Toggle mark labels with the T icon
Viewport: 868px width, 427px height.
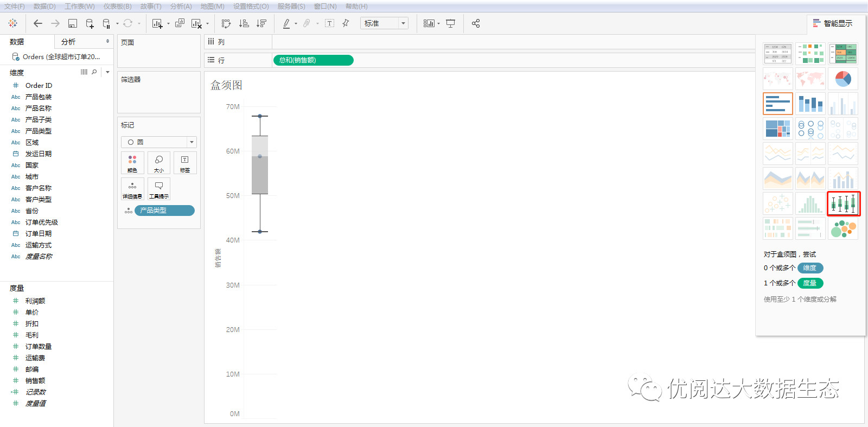(329, 23)
